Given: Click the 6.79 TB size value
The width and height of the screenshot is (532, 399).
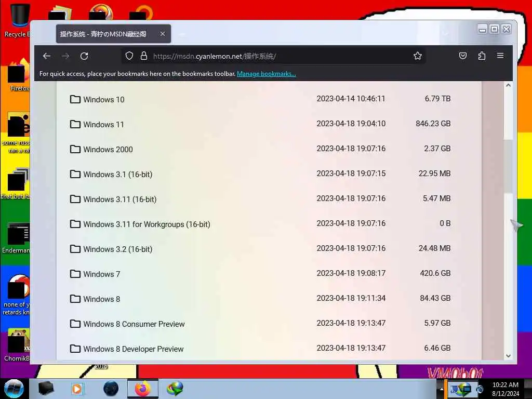Looking at the screenshot, I should coord(437,99).
